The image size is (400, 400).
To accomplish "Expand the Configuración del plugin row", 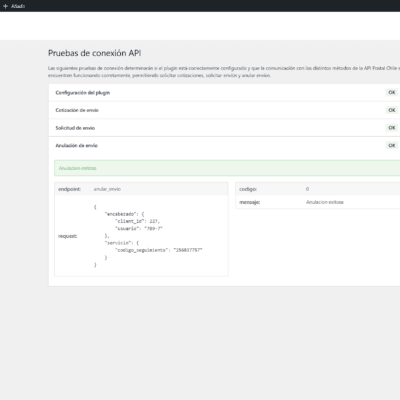I will 224,93.
